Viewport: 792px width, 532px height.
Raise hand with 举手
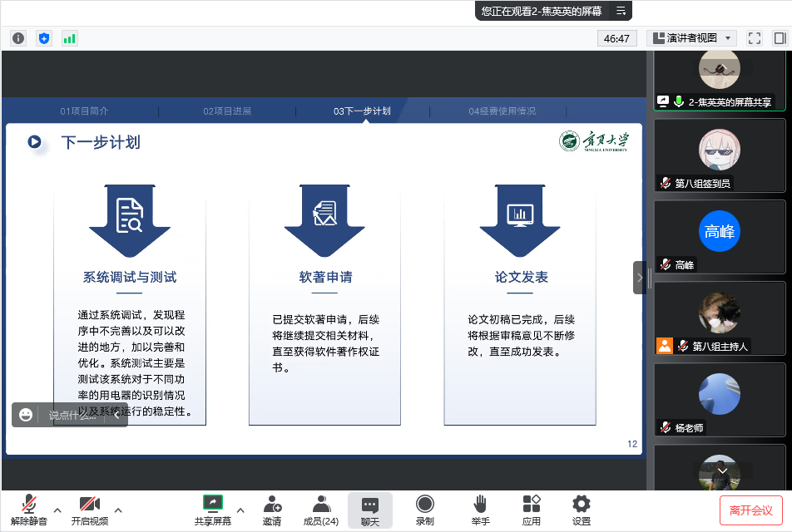tap(480, 510)
